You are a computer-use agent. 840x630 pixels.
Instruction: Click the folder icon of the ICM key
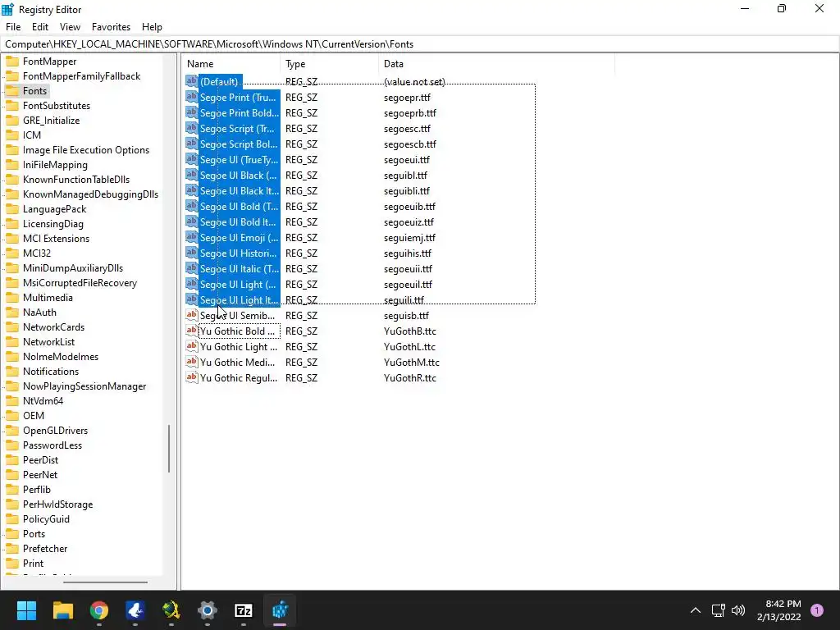click(11, 135)
